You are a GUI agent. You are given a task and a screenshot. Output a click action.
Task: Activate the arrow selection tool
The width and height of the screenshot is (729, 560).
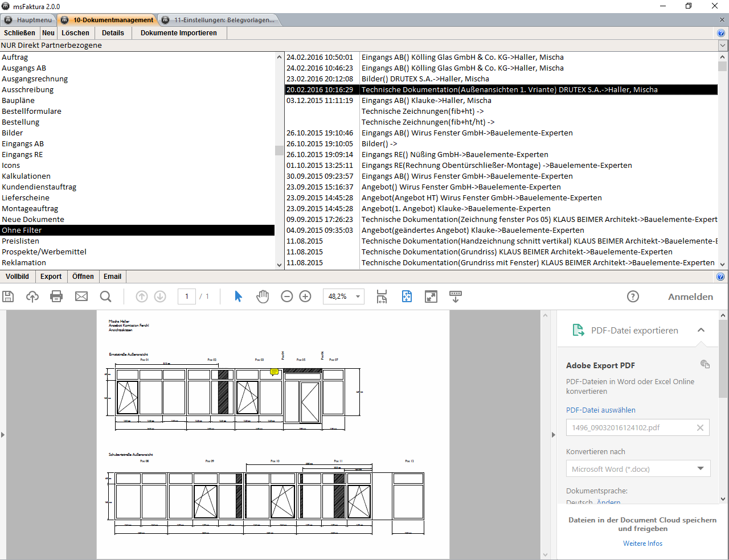[238, 297]
